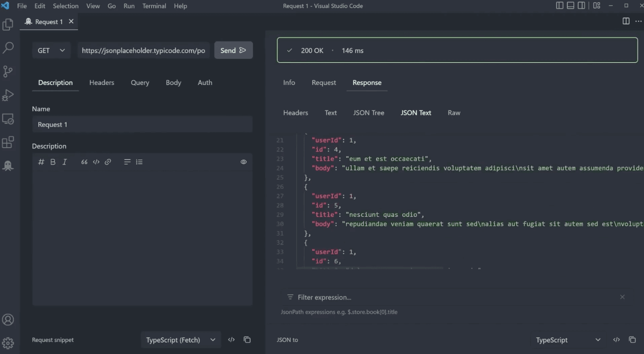Open the Search view in activity bar
The image size is (644, 354).
coord(8,48)
